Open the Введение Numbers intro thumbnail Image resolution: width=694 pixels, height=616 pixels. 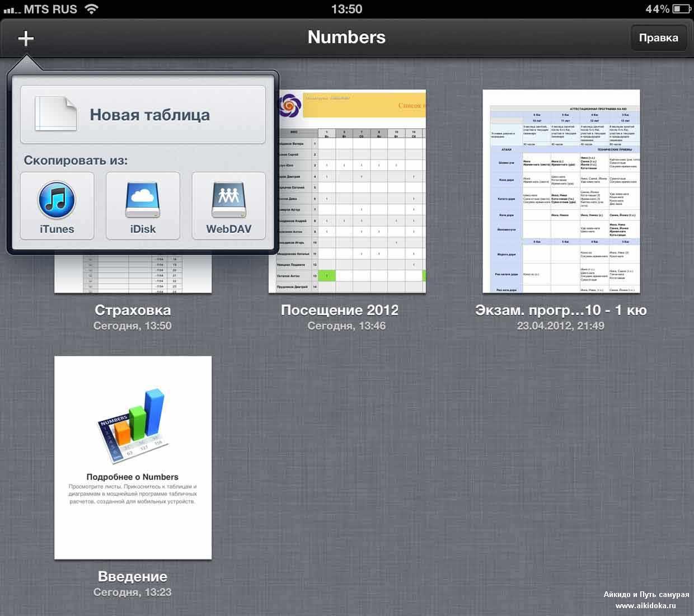coord(133,458)
